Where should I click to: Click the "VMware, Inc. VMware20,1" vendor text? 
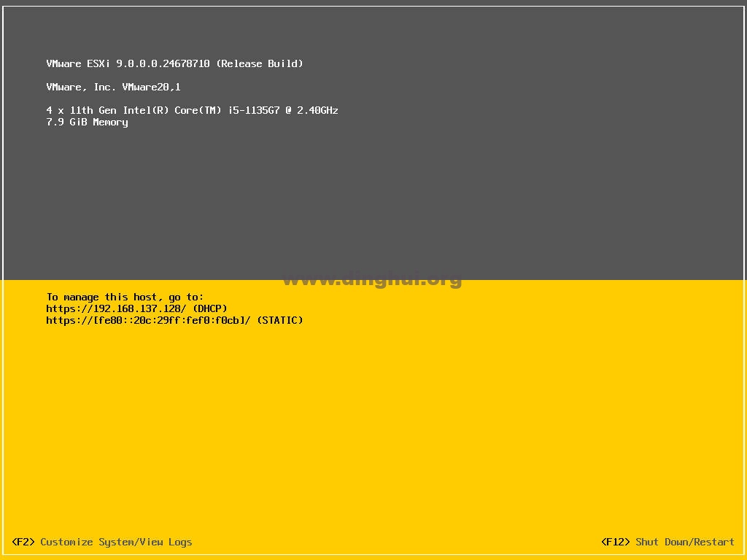coord(113,87)
